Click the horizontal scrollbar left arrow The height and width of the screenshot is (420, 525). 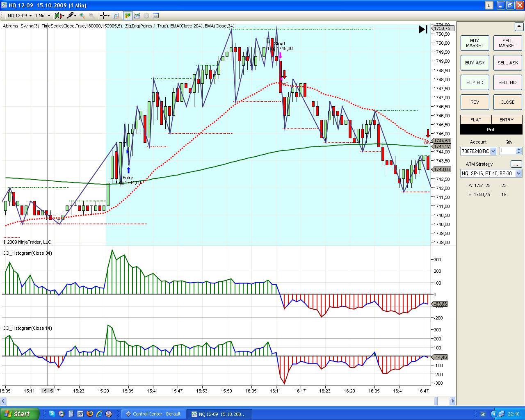point(3,401)
